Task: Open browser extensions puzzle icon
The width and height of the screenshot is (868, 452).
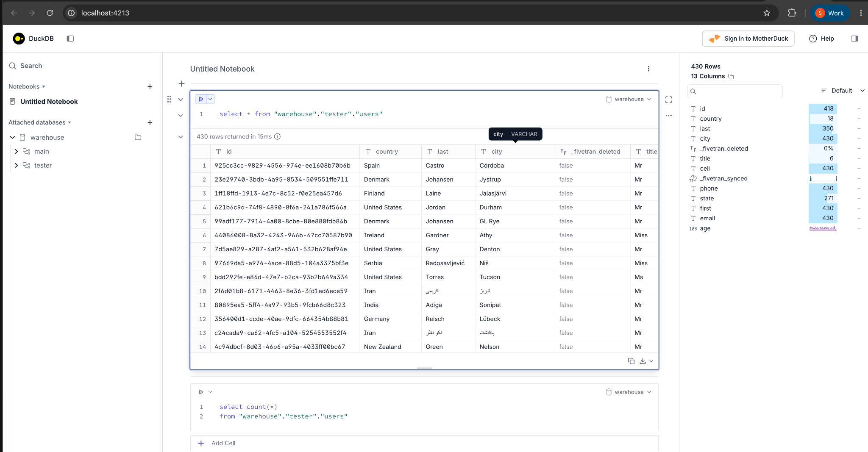Action: coord(792,13)
